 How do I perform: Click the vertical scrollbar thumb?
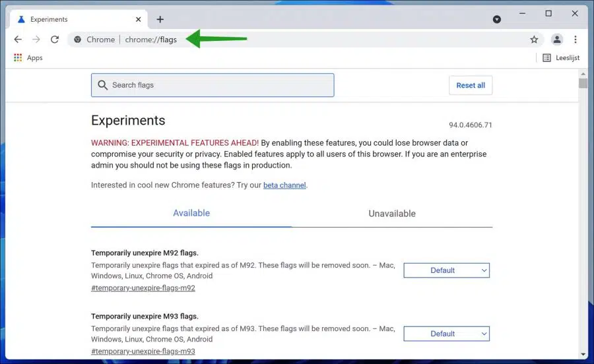(x=583, y=83)
